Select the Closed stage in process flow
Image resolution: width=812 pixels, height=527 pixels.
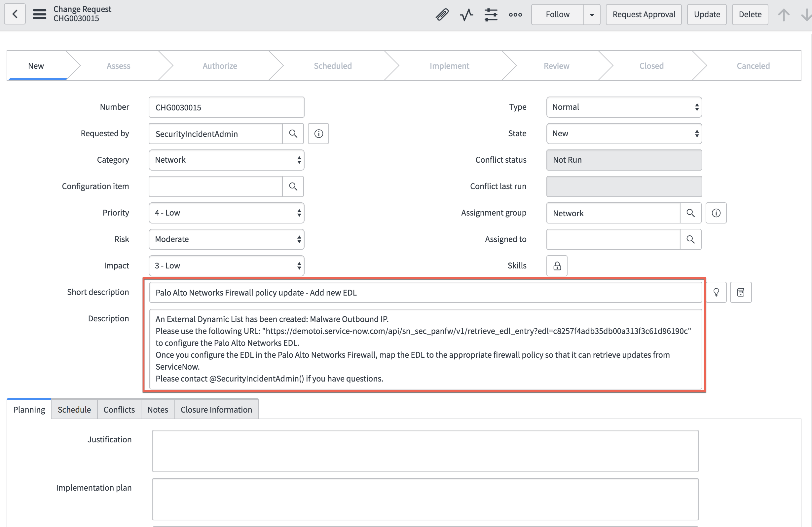651,66
